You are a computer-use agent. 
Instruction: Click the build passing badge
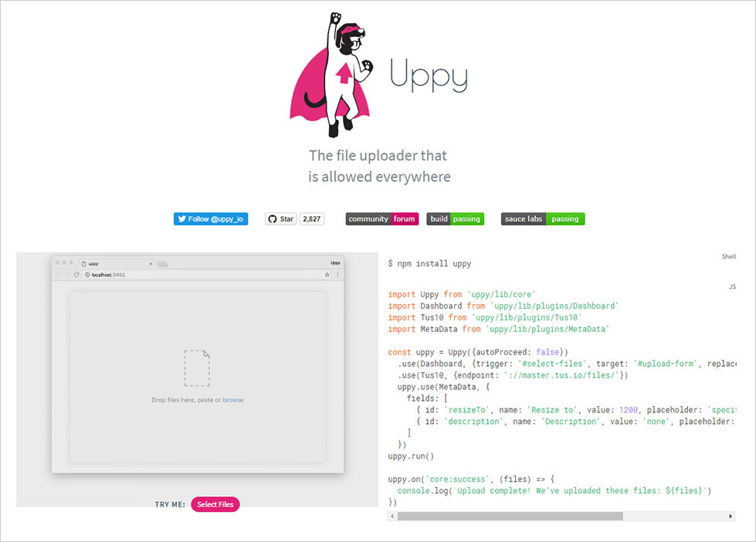coord(455,218)
